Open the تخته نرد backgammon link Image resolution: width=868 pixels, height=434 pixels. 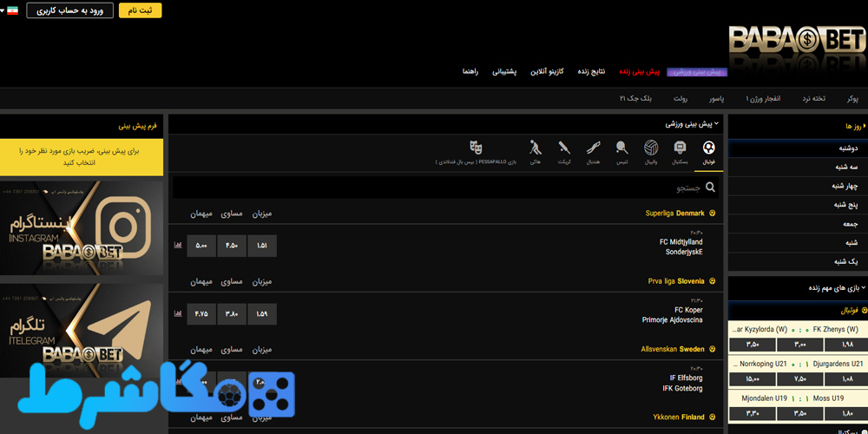coord(814,99)
